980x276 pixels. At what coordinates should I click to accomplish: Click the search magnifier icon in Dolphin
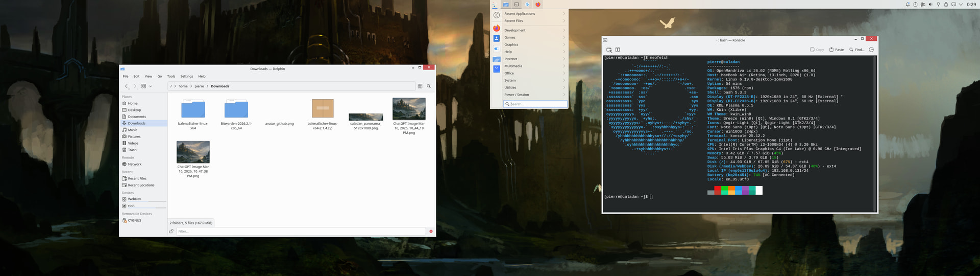[x=429, y=86]
